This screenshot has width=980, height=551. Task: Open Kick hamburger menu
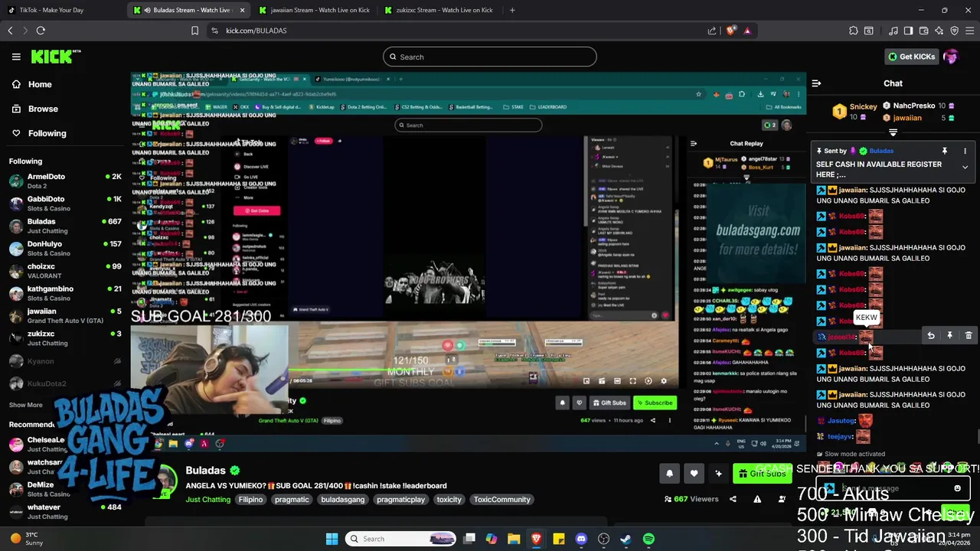click(x=16, y=57)
